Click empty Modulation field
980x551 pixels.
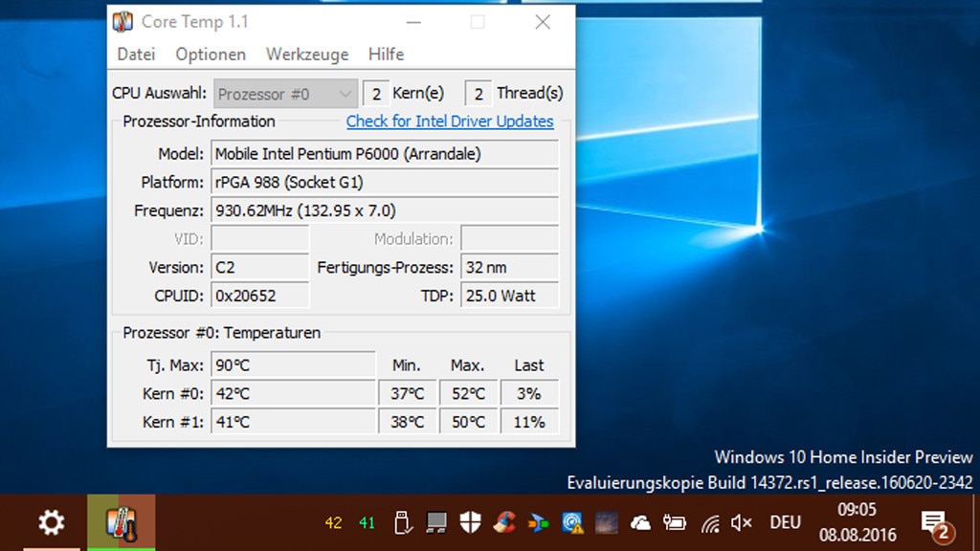509,238
